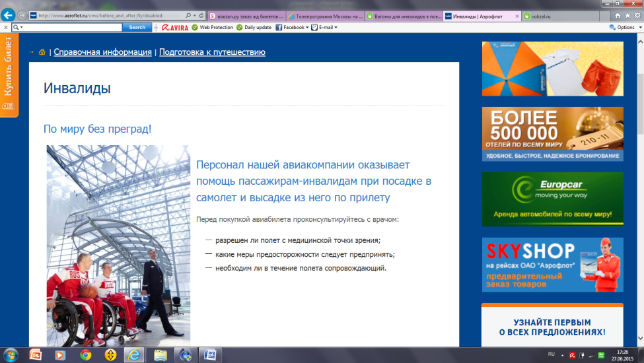Click Internet Explorer taskbar icon
The height and width of the screenshot is (363, 644).
tap(134, 355)
